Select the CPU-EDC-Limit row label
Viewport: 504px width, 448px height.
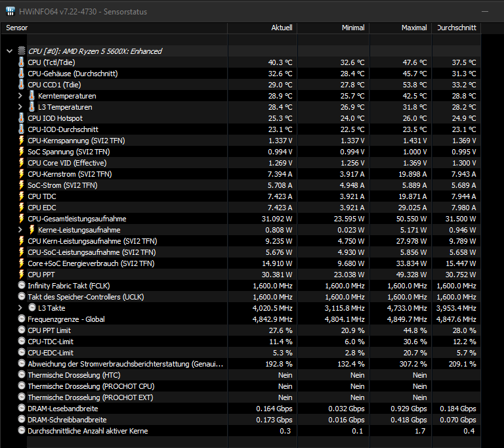51,353
